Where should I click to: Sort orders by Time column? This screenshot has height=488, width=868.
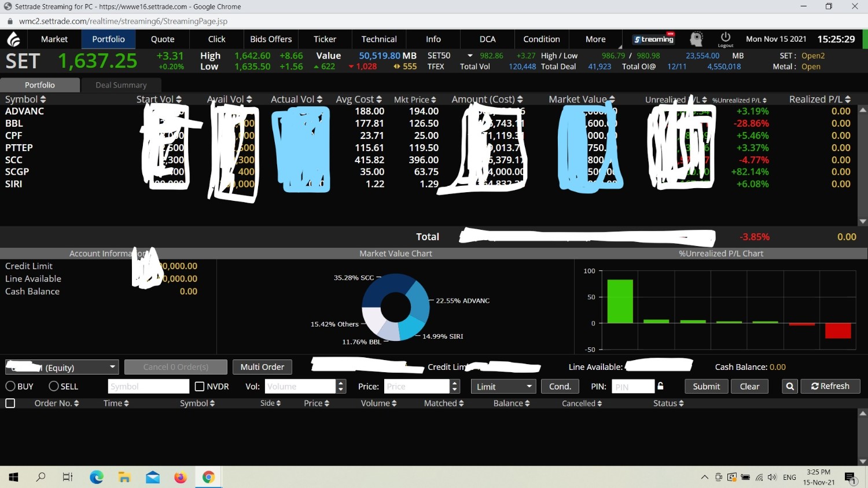coord(127,403)
